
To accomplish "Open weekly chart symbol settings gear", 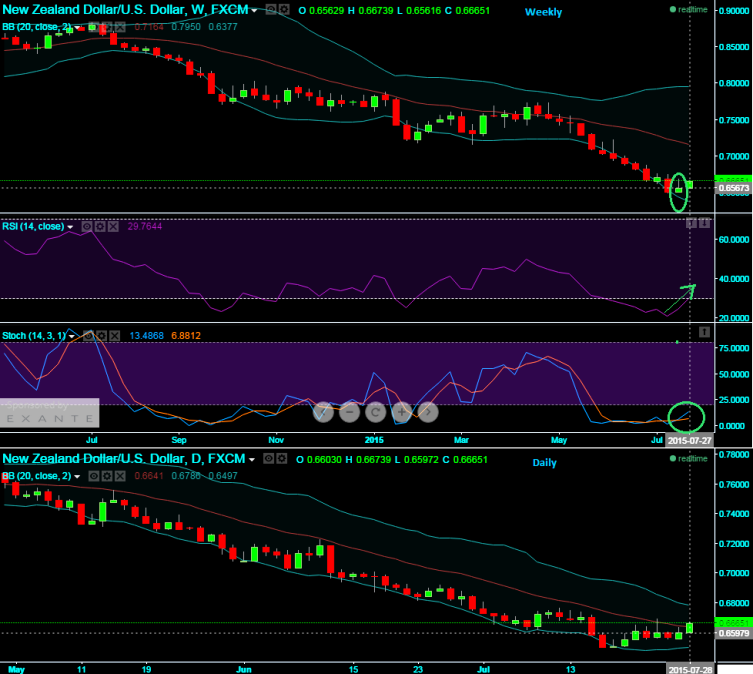I will 283,10.
